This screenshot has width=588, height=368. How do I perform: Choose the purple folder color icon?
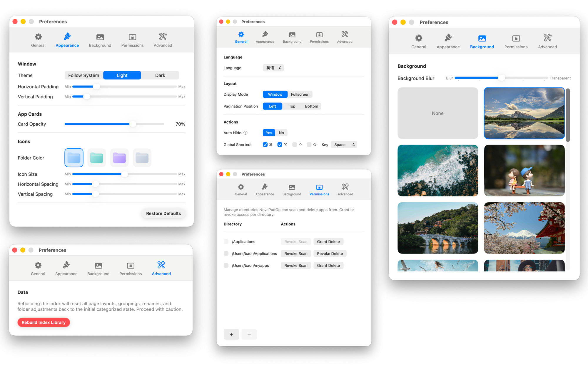coord(119,158)
